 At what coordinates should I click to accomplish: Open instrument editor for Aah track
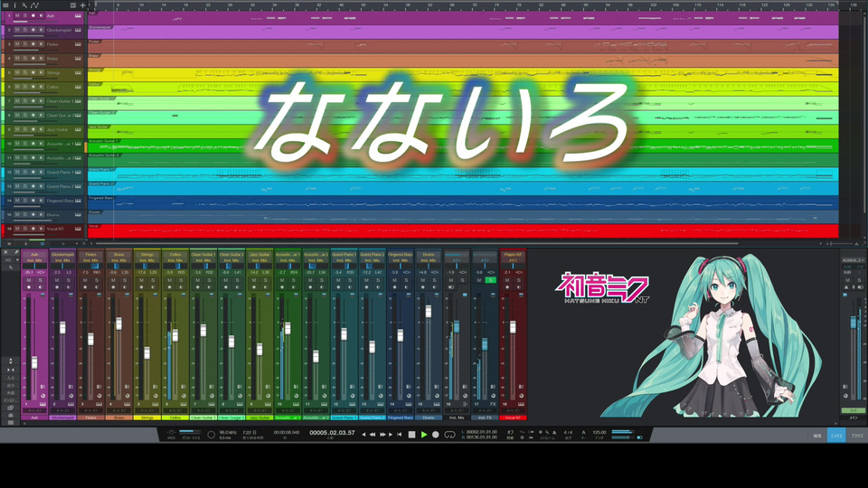pyautogui.click(x=78, y=16)
